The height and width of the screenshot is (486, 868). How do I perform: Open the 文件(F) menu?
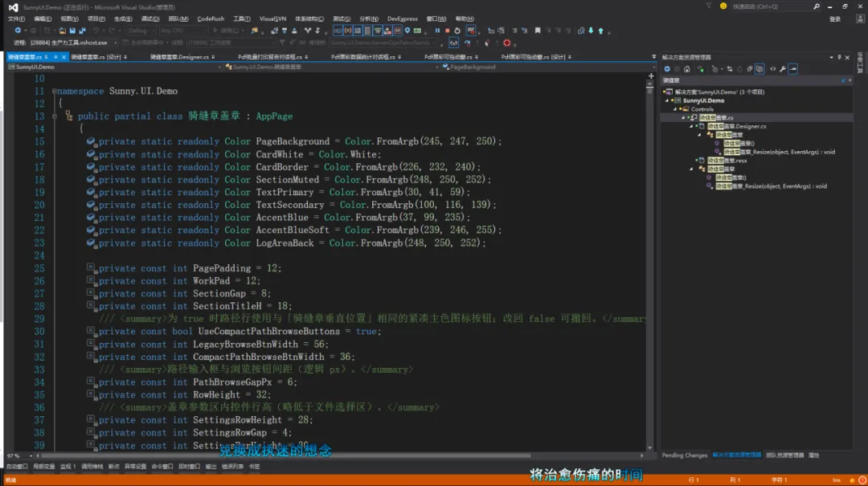(x=17, y=18)
